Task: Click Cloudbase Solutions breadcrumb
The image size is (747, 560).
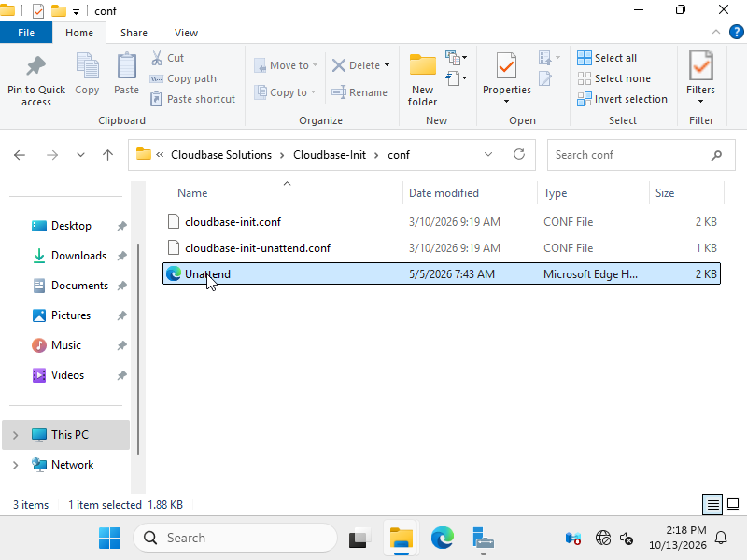Action: [221, 155]
